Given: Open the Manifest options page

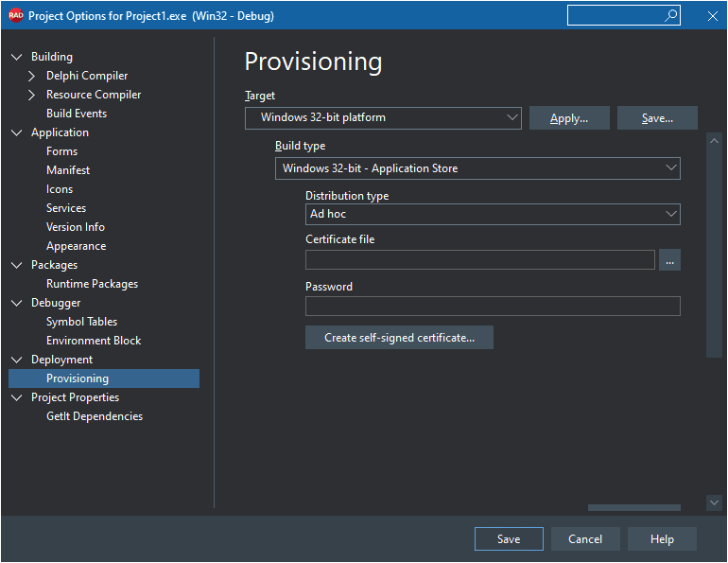Looking at the screenshot, I should (x=68, y=170).
